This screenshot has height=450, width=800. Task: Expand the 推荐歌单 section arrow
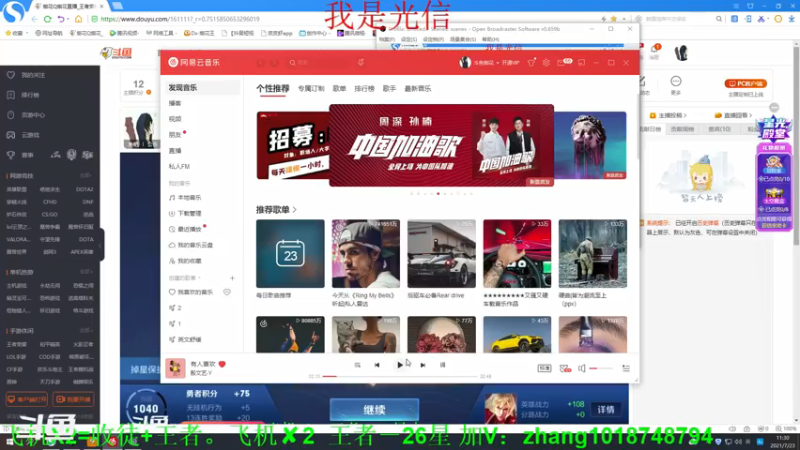coord(295,210)
